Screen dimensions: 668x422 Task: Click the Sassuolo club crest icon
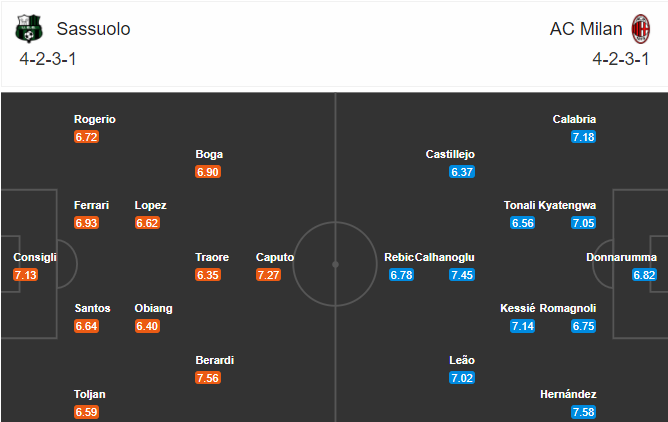click(x=29, y=29)
